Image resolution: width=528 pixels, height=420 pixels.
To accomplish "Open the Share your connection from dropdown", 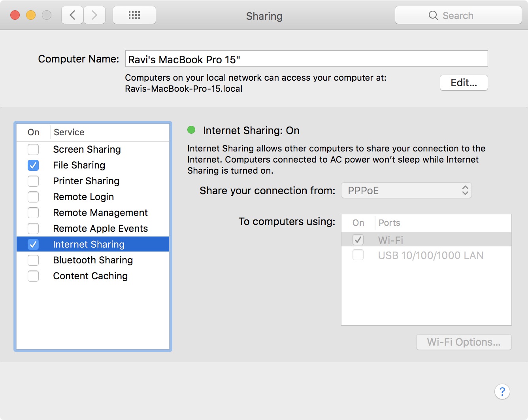I will click(x=406, y=191).
